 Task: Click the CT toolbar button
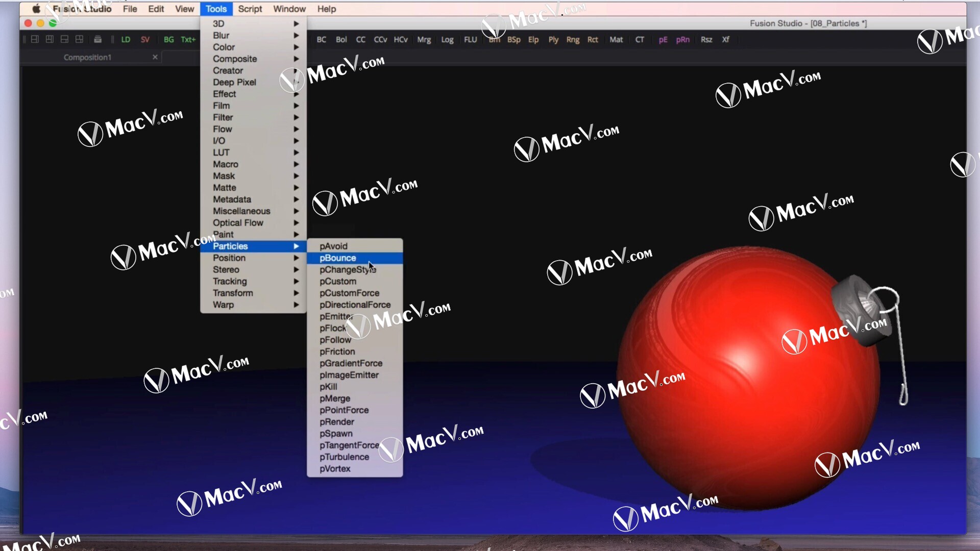coord(640,40)
